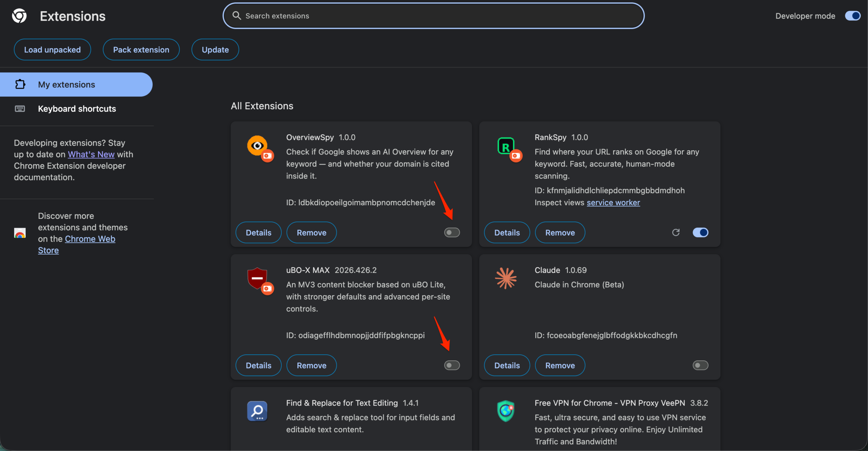Remove the RankSpy extension

(x=560, y=232)
